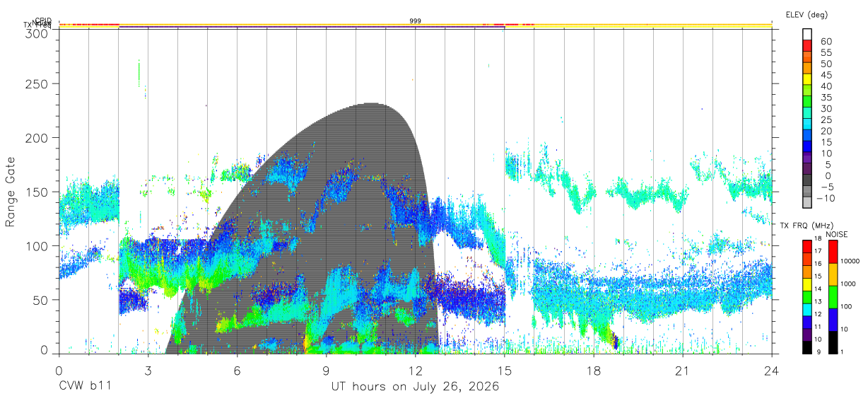Screen dimensions: 868x401
Task: Click the "250" range gate tick label
Action: (37, 83)
